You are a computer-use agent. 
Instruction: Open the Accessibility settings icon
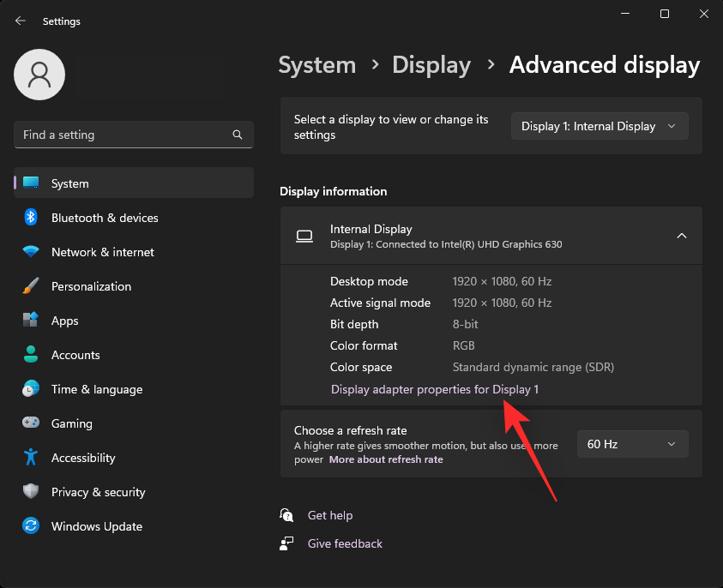point(31,458)
